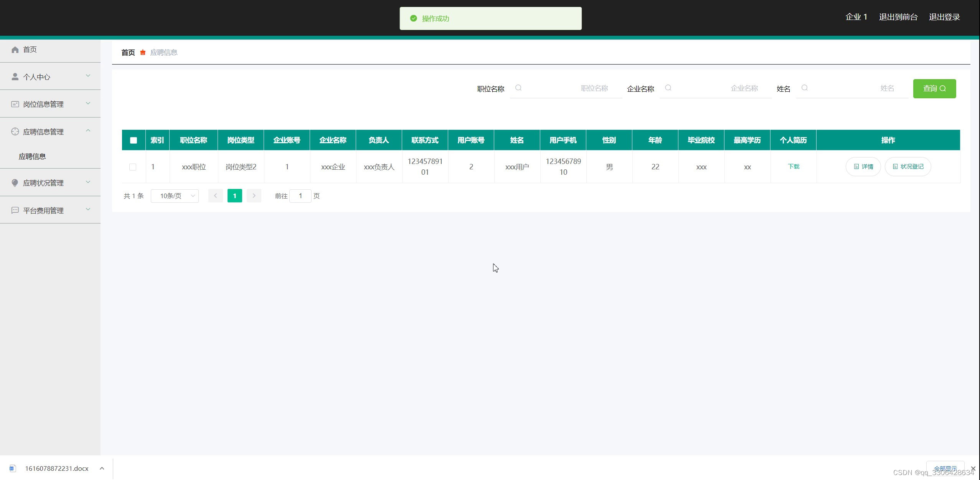Click the 企业名称 search input field
This screenshot has width=980, height=480.
point(716,88)
